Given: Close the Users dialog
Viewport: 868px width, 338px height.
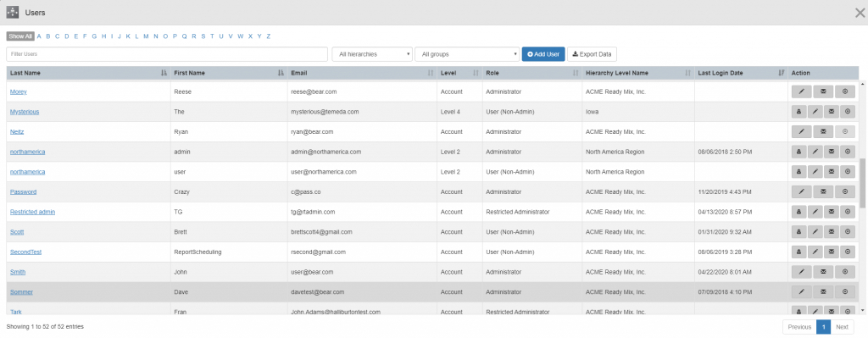Looking at the screenshot, I should [860, 13].
